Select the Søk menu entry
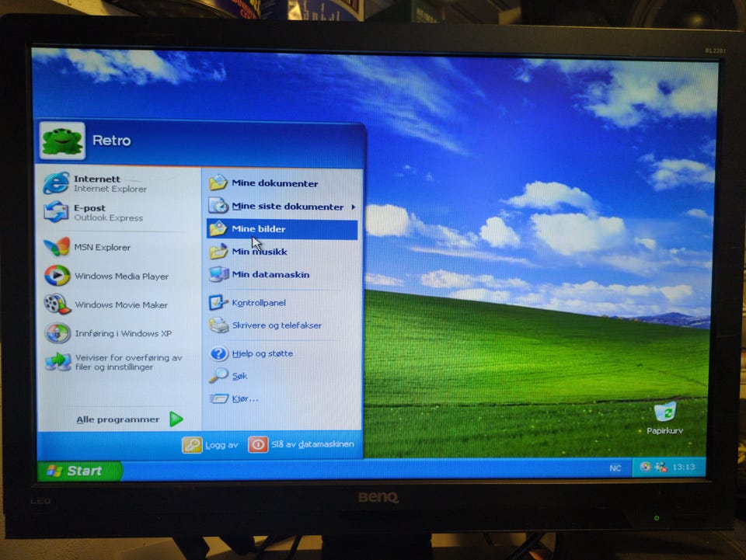The image size is (746, 560). (x=283, y=376)
